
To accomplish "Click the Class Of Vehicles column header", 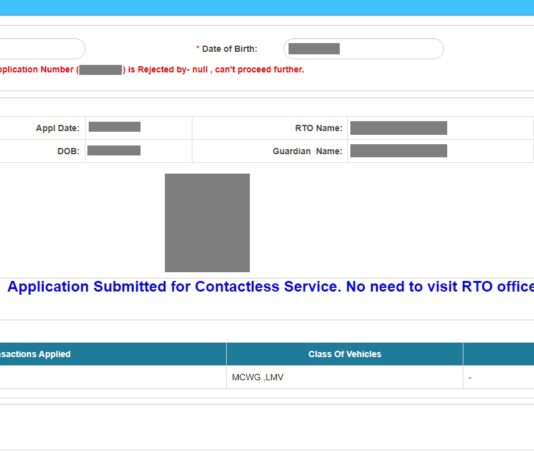I will pos(345,354).
